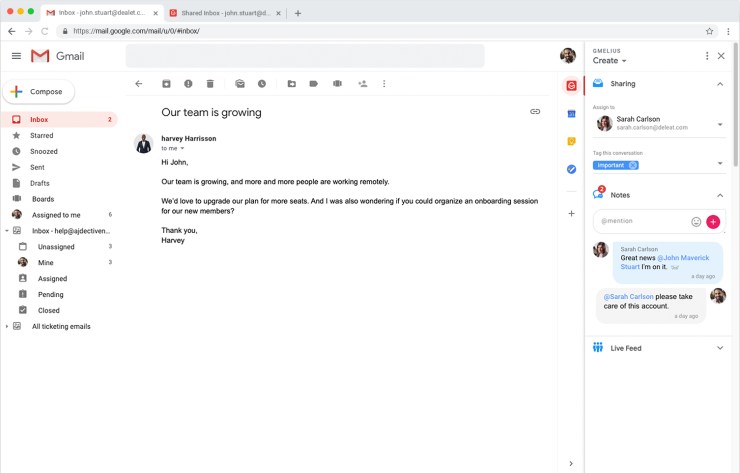Select the Pending shared inbox folder
Screen dimensions: 740x473
[59, 295]
